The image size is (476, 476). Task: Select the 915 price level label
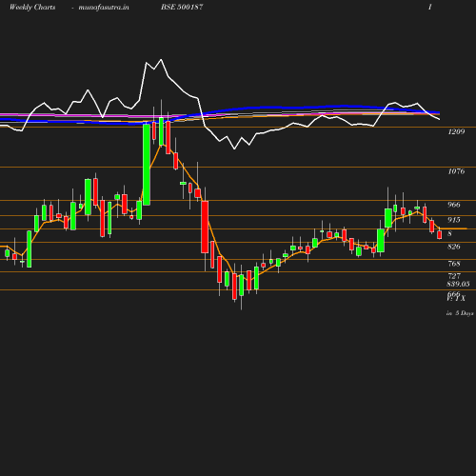[x=454, y=220]
